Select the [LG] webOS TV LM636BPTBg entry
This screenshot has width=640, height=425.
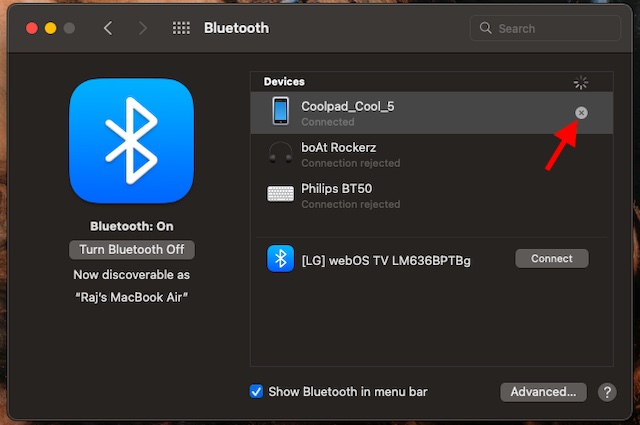(431, 259)
